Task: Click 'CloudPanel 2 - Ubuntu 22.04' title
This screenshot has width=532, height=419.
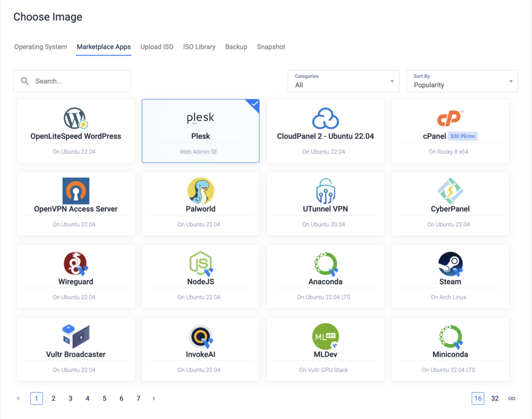Action: tap(325, 136)
